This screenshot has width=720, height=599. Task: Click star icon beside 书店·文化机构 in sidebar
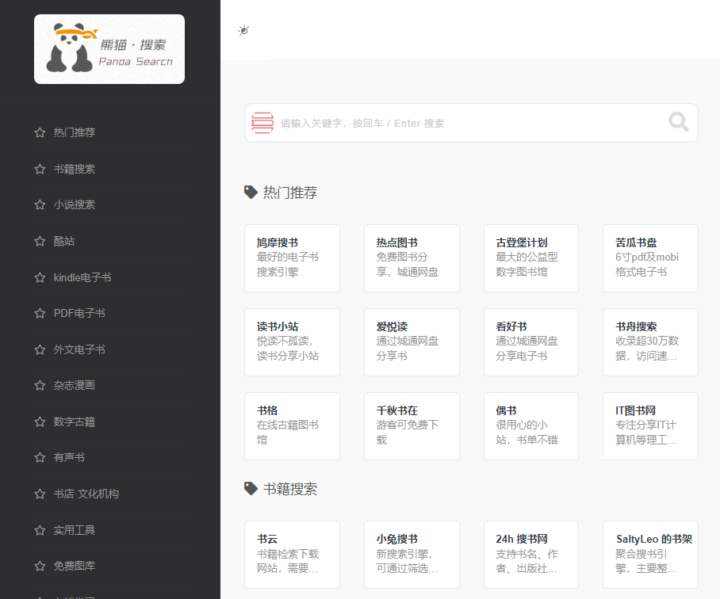[40, 494]
